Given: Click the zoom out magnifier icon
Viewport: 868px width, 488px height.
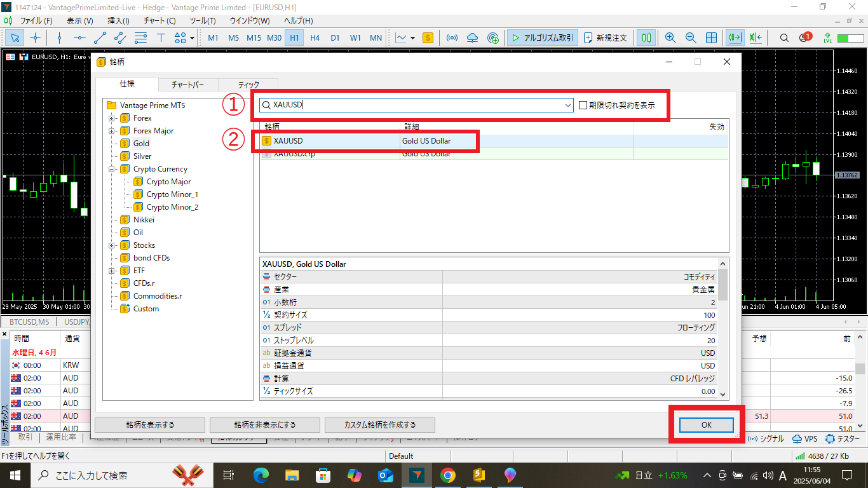Looking at the screenshot, I should [x=691, y=37].
